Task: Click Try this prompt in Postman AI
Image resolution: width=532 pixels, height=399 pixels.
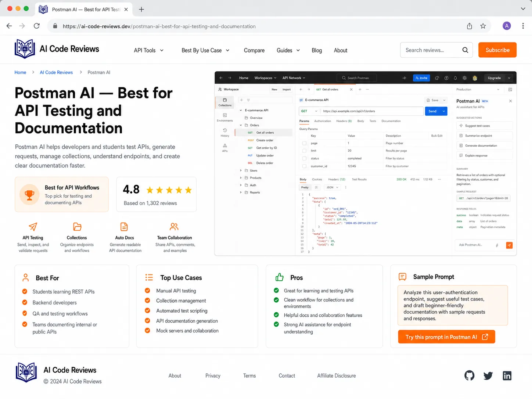Action: coord(446,337)
